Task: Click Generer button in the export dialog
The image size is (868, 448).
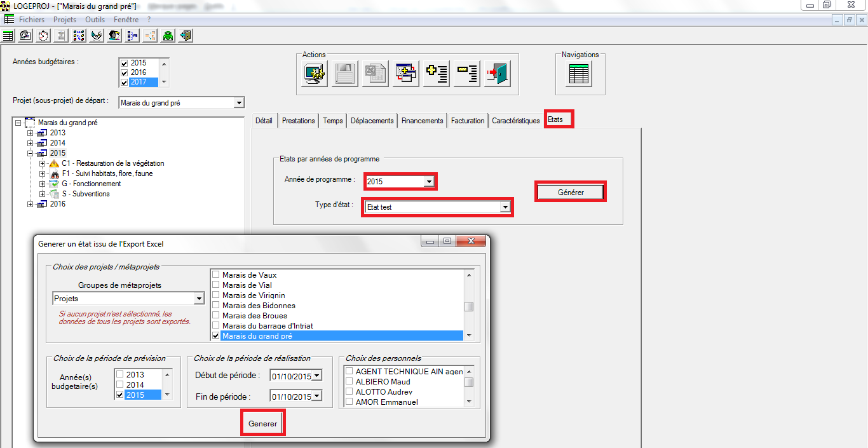Action: click(x=262, y=423)
